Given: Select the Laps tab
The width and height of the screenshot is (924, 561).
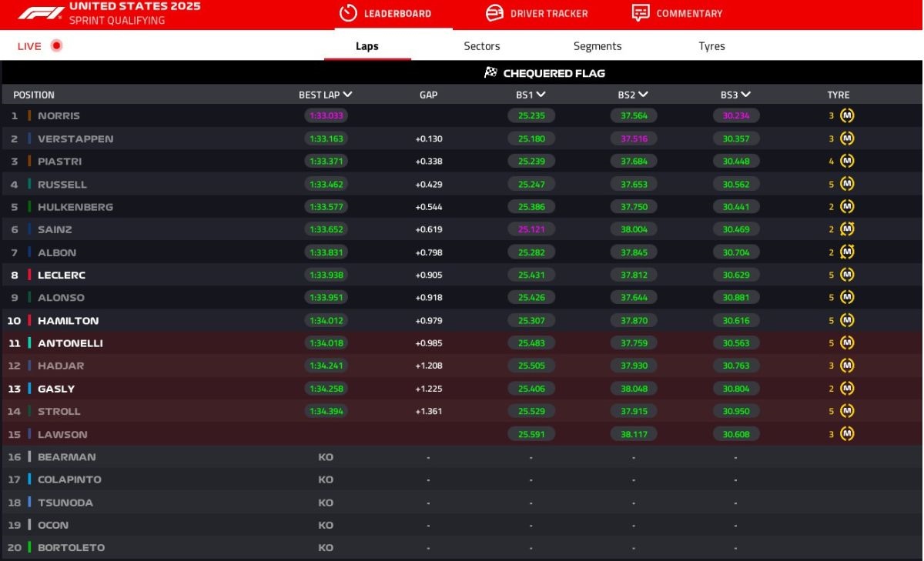Looking at the screenshot, I should 367,46.
